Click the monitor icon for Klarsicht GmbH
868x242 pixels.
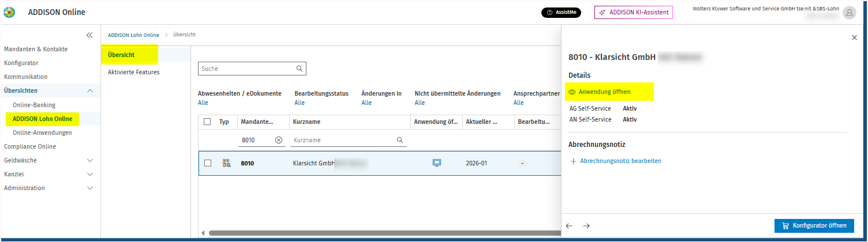(x=437, y=163)
